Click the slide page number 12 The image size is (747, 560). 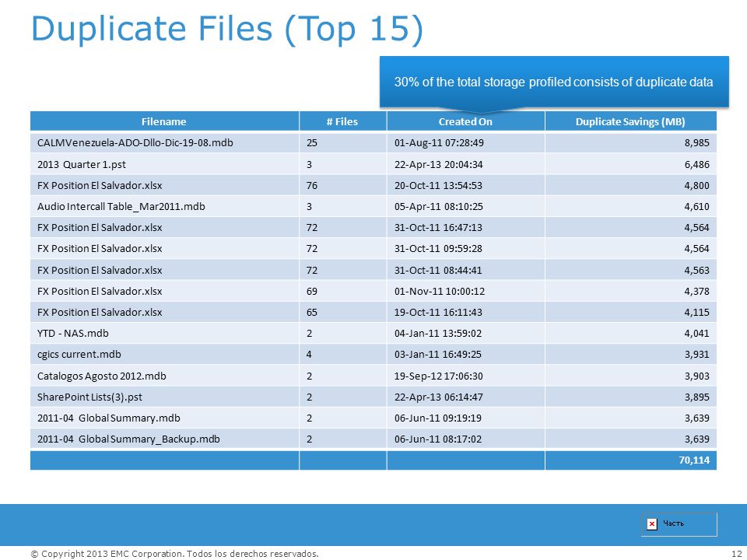pyautogui.click(x=736, y=553)
